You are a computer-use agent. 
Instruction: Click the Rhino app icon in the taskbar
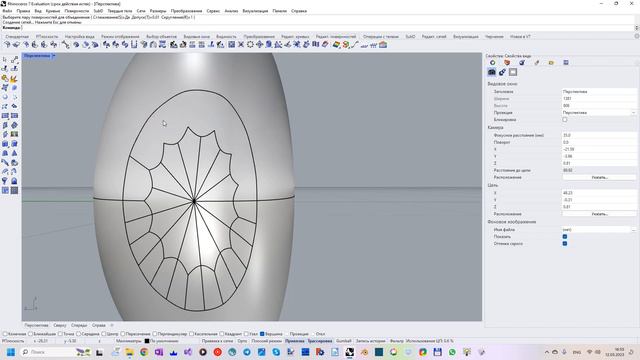coord(349,352)
